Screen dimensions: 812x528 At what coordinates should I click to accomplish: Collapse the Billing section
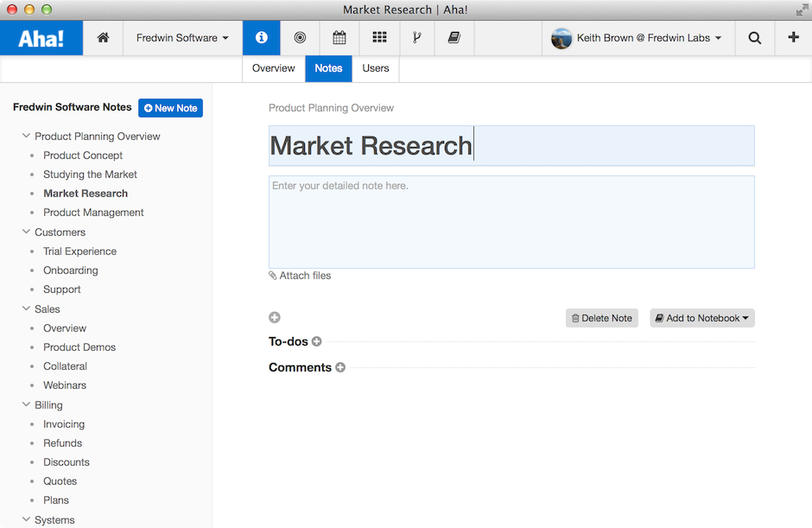pos(26,404)
